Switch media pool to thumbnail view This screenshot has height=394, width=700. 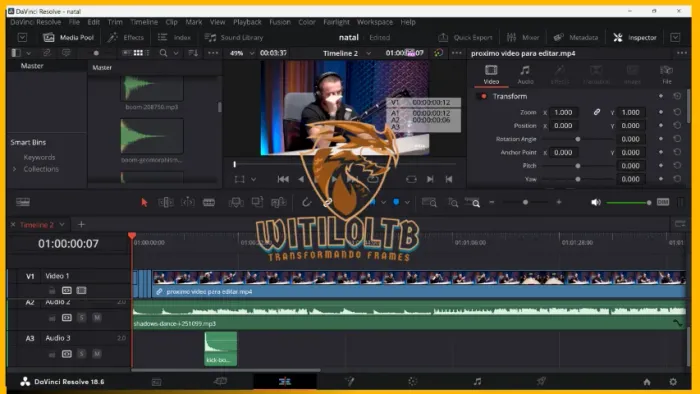(138, 53)
